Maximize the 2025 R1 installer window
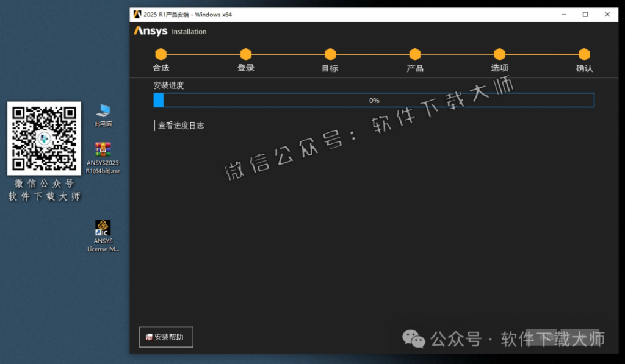This screenshot has height=364, width=625. pos(584,13)
